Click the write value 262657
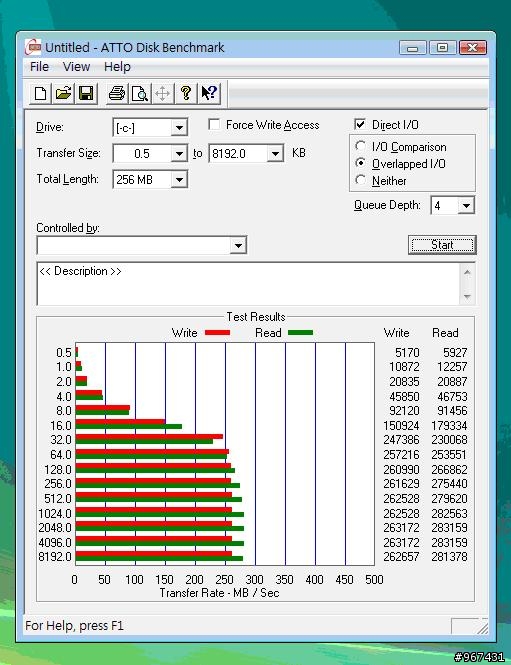 coord(401,556)
